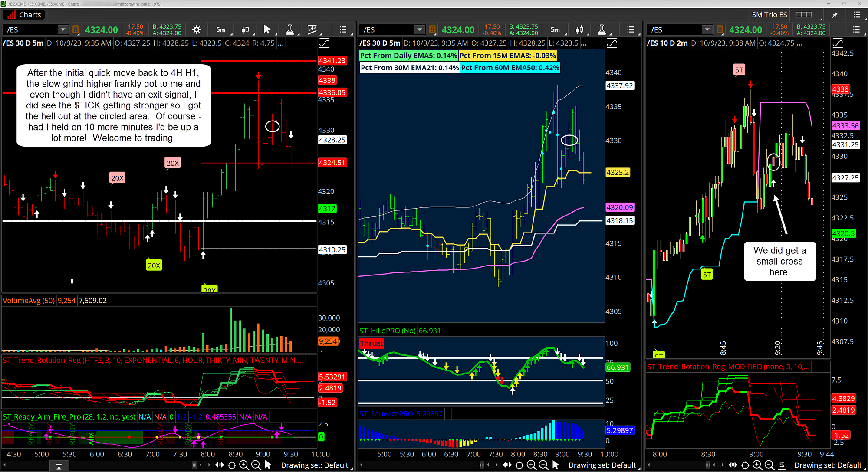The image size is (868, 472).
Task: Click the ST_SqueezePRO study label
Action: click(386, 414)
